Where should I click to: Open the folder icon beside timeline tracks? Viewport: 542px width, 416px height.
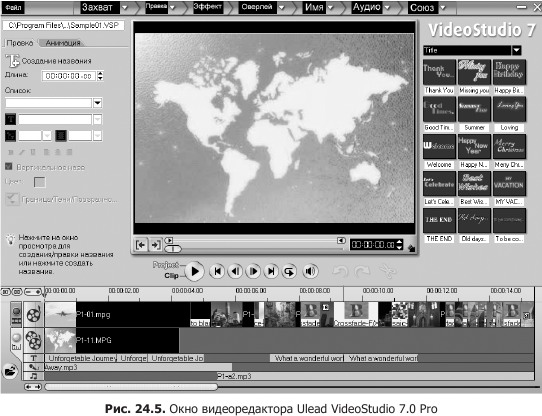click(10, 372)
